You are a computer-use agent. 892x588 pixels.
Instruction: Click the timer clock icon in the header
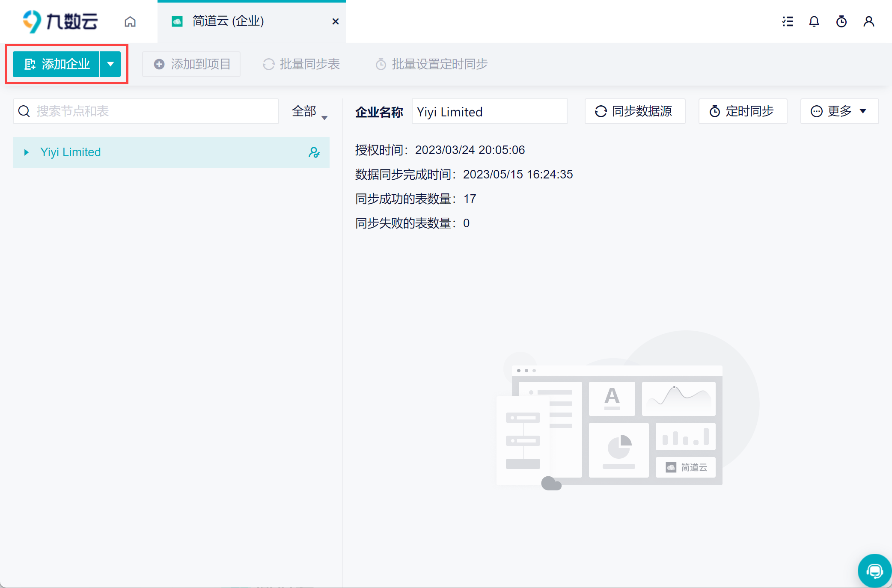pyautogui.click(x=841, y=21)
